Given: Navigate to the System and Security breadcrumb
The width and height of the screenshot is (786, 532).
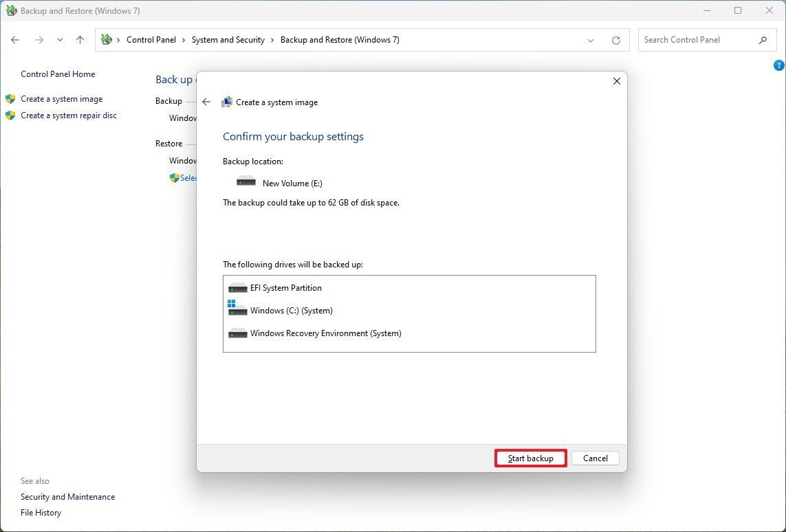Looking at the screenshot, I should (228, 40).
